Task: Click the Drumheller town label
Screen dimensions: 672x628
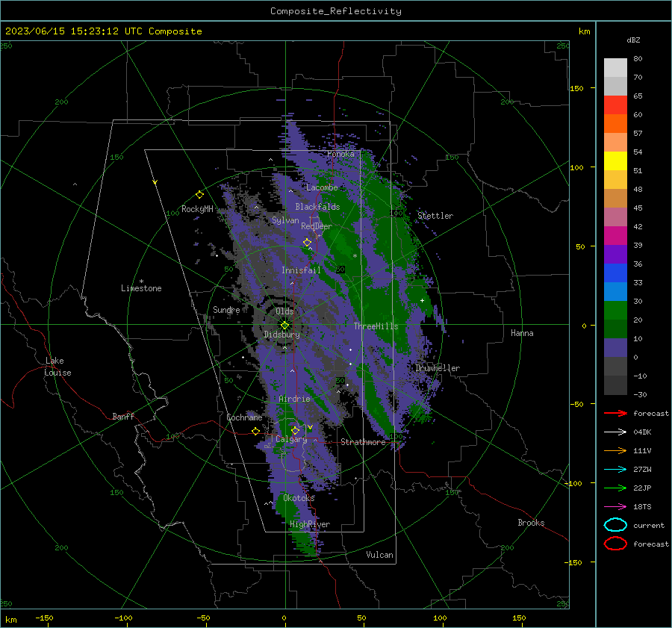Action: pyautogui.click(x=438, y=368)
